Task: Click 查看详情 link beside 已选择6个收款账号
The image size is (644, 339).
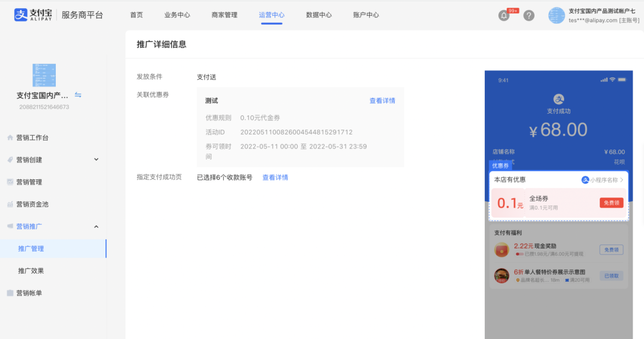Action: pos(275,177)
